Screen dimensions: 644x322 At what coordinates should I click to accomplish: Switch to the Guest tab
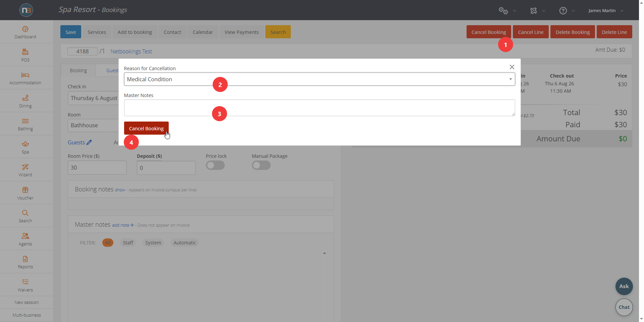[x=112, y=71]
